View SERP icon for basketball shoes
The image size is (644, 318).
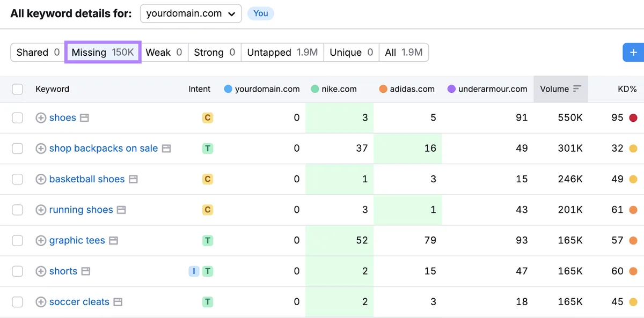[x=133, y=179]
